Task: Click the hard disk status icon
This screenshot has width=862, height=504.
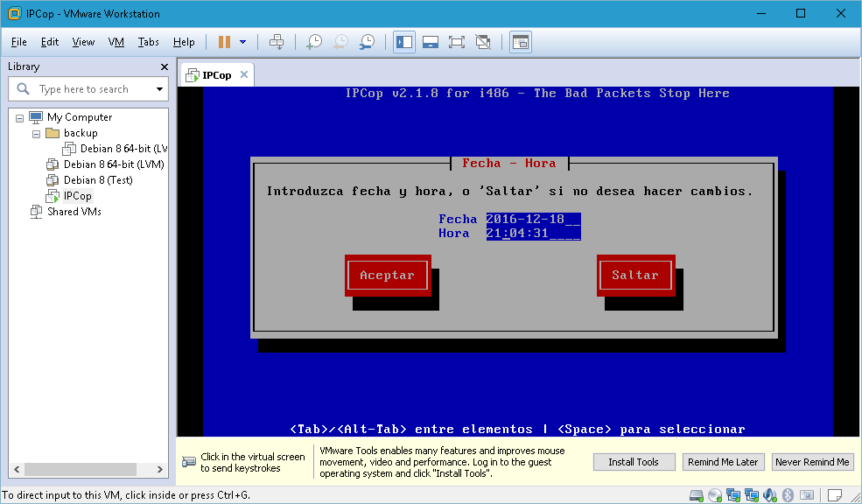Action: click(696, 495)
